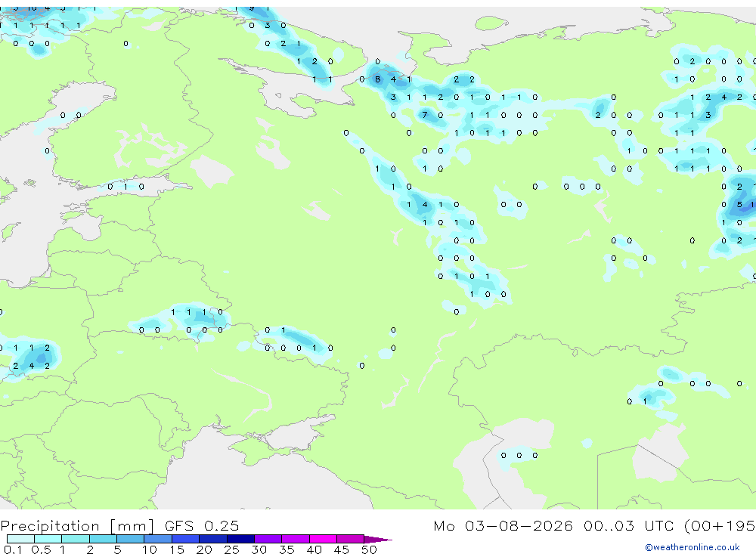The height and width of the screenshot is (554, 756).
Task: Click the '(00+195' forecast offset text
Action: click(720, 525)
